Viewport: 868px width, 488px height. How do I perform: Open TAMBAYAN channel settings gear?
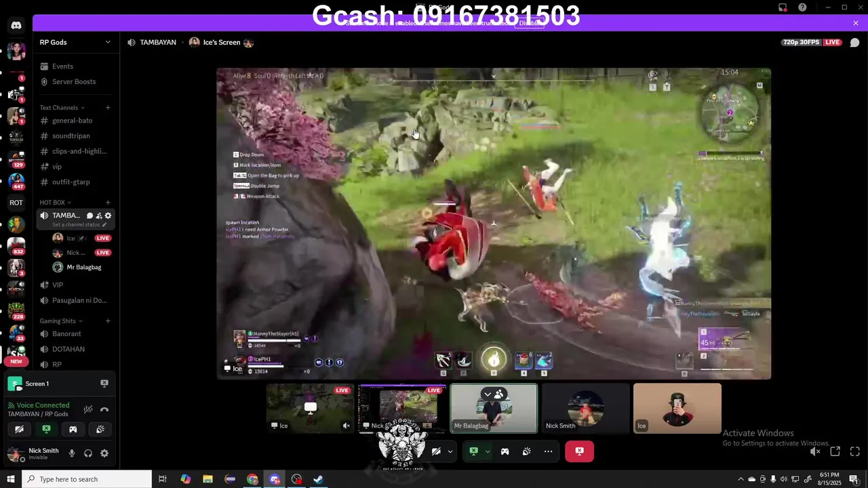(x=108, y=216)
